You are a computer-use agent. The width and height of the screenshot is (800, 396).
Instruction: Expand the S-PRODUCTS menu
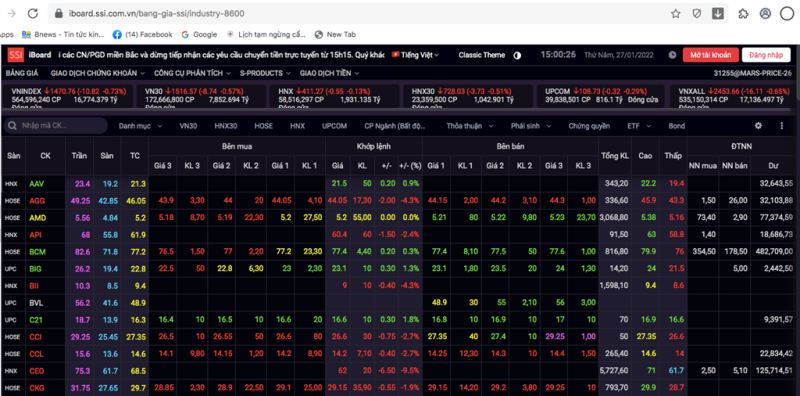265,73
